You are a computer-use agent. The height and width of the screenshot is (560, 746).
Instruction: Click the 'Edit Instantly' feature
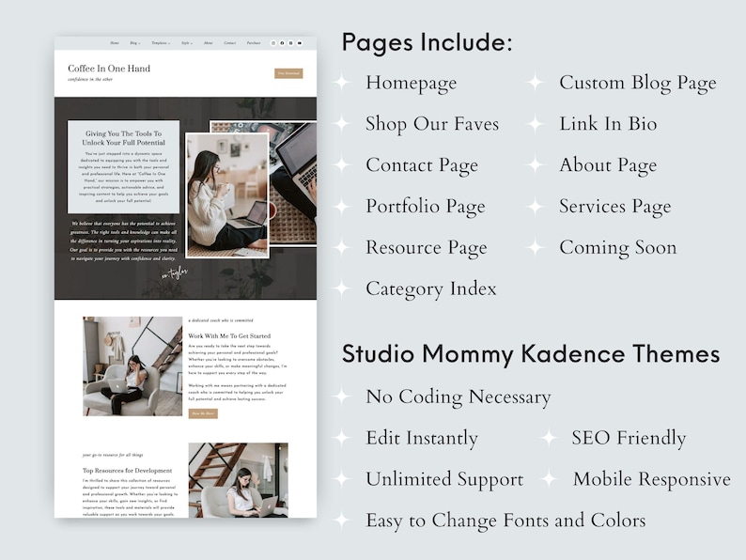click(422, 438)
